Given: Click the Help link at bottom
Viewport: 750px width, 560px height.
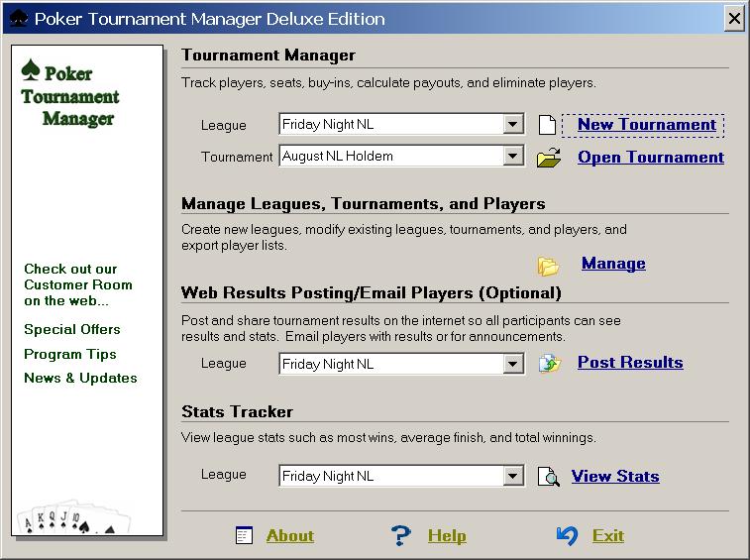Looking at the screenshot, I should coord(447,536).
